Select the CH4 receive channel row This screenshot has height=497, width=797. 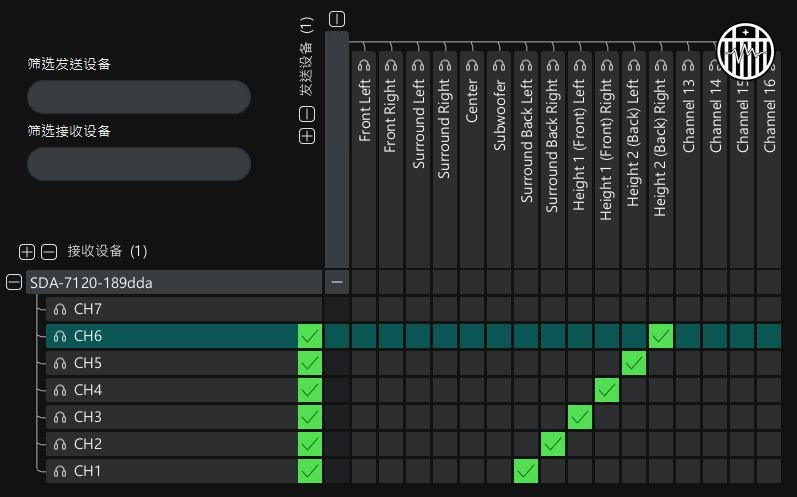coord(170,390)
